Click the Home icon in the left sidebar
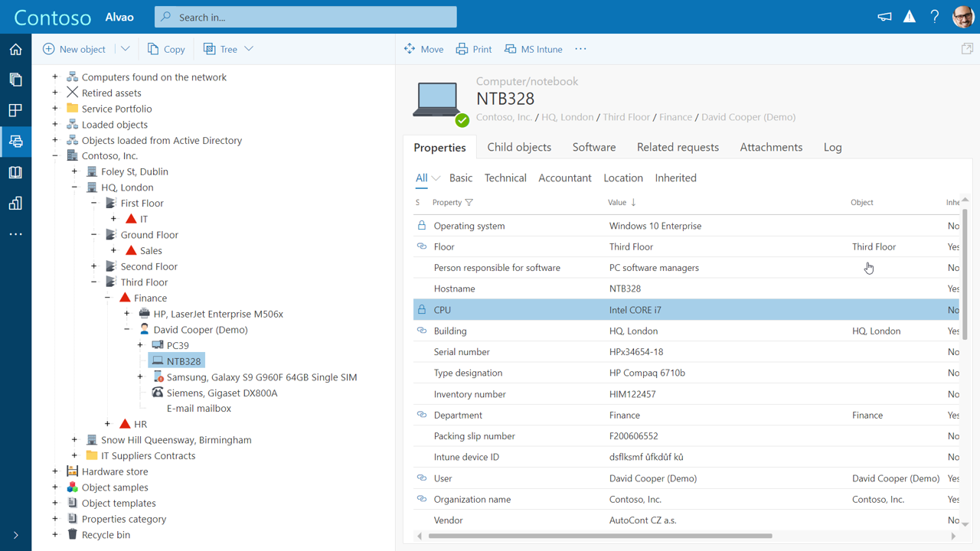Viewport: 980px width, 551px height. point(15,49)
